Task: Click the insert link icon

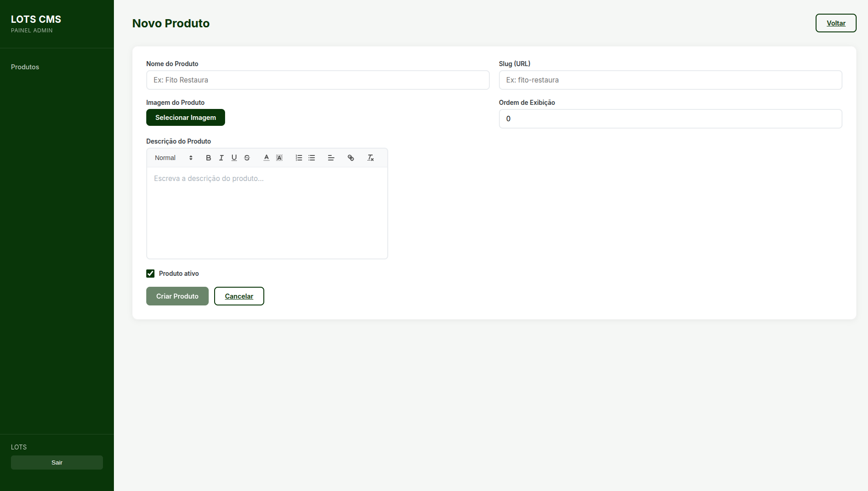Action: [x=351, y=158]
